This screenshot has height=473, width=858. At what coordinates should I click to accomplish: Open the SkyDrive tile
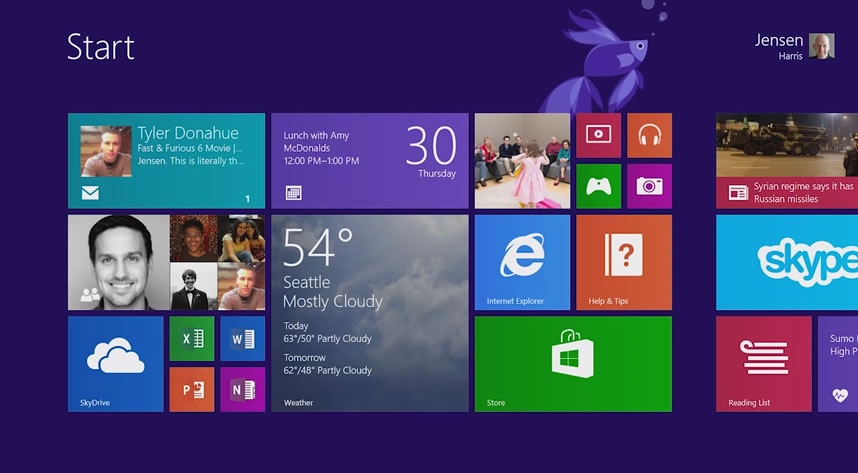pyautogui.click(x=115, y=364)
